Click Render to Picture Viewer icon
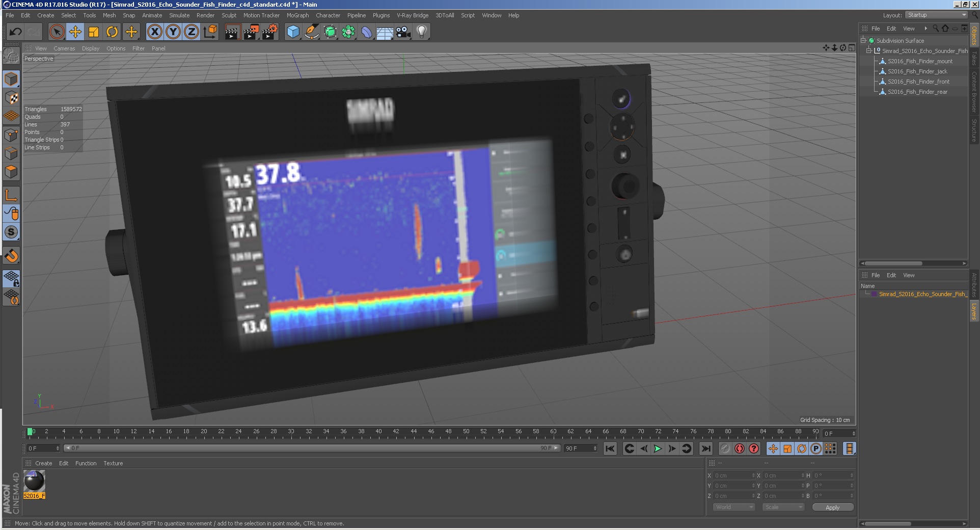The height and width of the screenshot is (530, 980). (251, 32)
